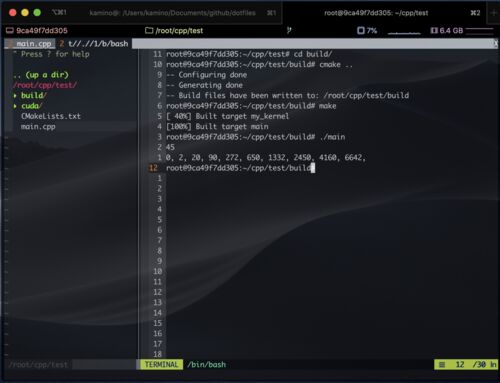Click the CPU 7% indicator icon
Screen dimensions: 500x383
click(361, 31)
